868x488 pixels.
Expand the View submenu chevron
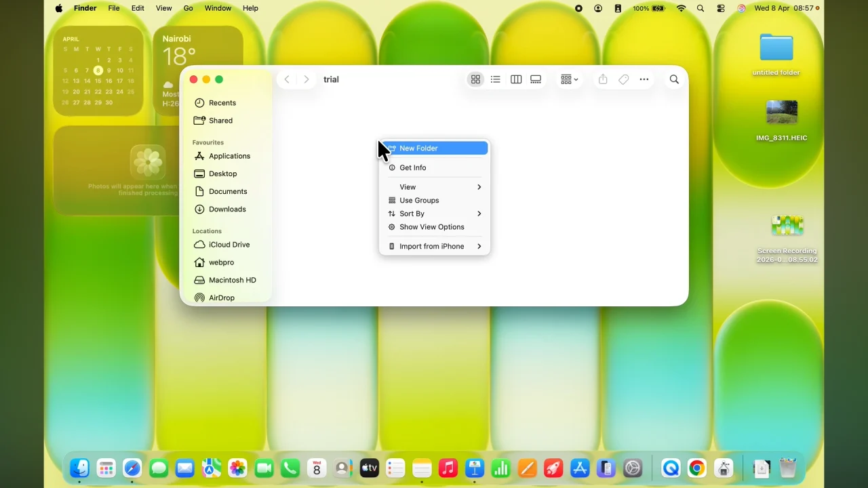click(x=479, y=186)
